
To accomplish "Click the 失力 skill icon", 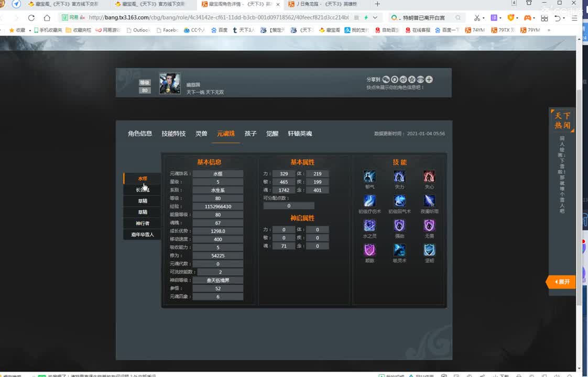I will [x=399, y=176].
